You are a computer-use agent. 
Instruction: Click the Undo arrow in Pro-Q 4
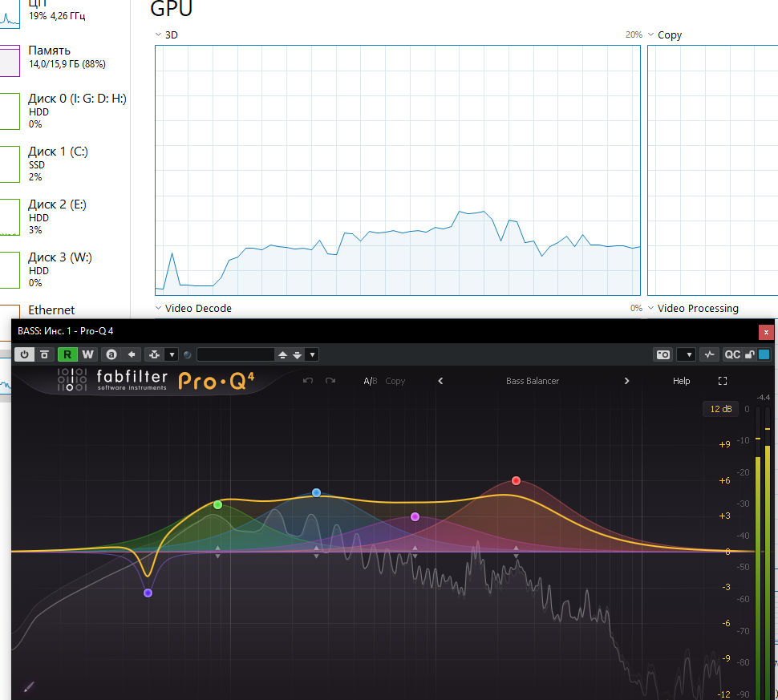coord(308,381)
